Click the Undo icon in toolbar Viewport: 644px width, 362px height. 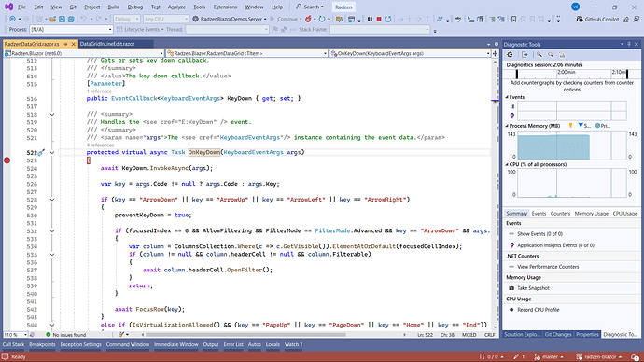click(83, 19)
